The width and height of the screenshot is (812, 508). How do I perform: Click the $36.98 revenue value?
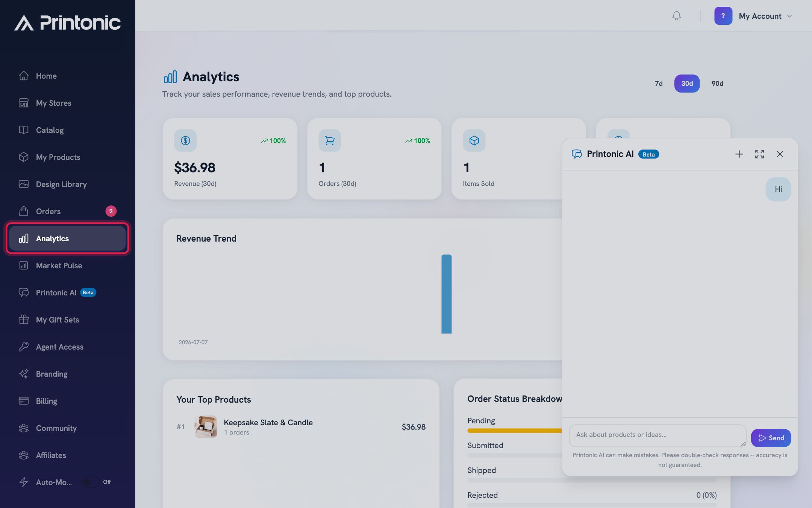tap(195, 167)
